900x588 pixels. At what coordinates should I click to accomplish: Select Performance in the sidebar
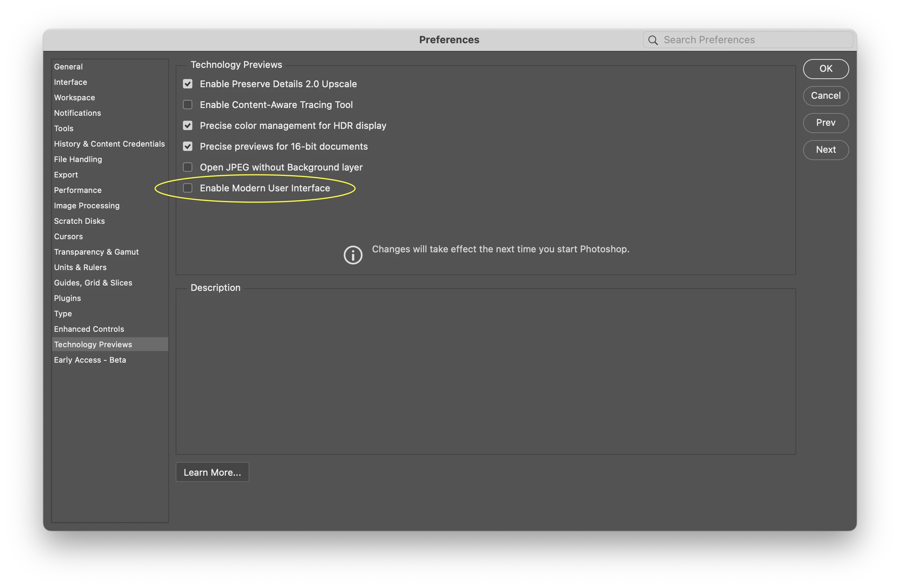coord(78,190)
